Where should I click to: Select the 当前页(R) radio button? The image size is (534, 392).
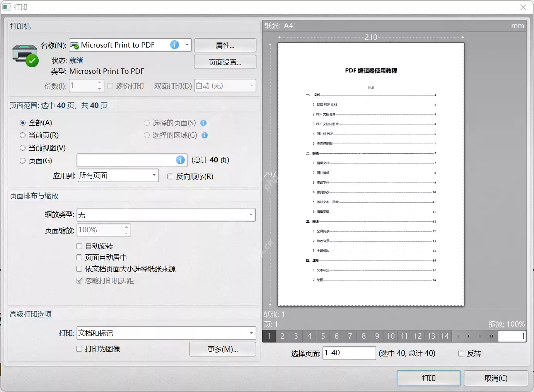22,135
